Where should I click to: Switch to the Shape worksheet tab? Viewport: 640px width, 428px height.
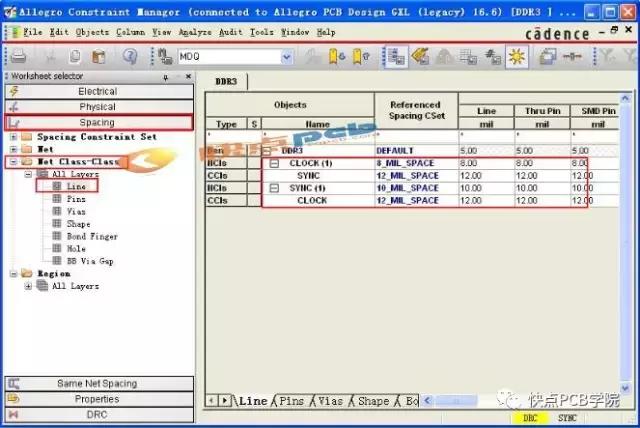[373, 401]
